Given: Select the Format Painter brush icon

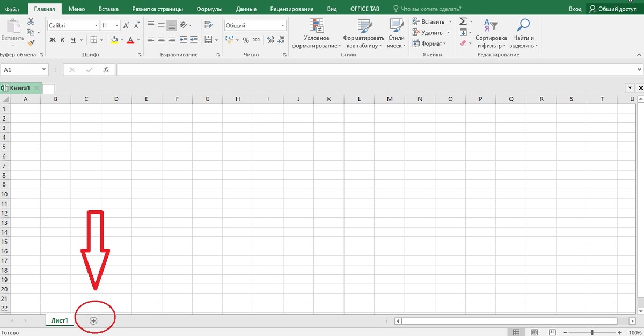Looking at the screenshot, I should (x=31, y=42).
